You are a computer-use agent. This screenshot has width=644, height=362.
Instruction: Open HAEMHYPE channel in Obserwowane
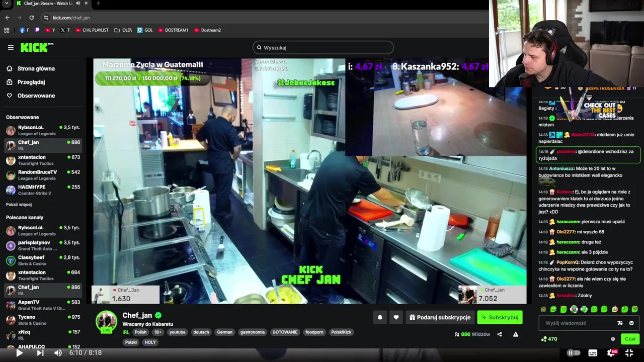pos(43,190)
